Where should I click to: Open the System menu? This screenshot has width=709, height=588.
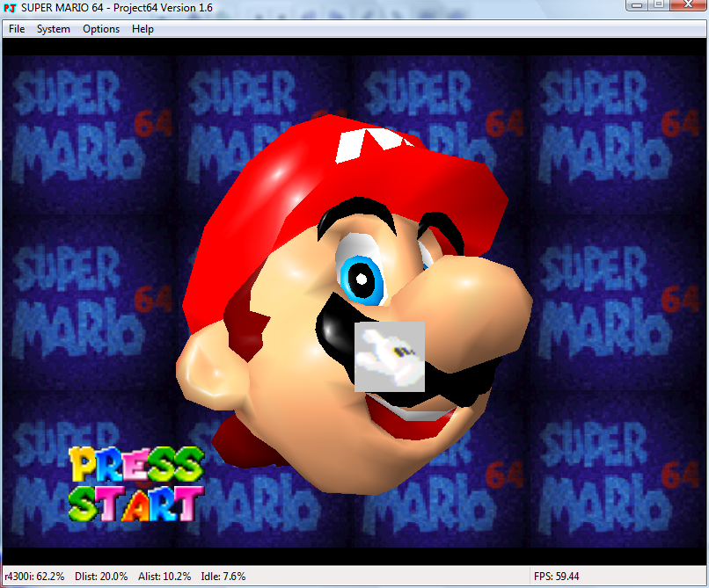(x=54, y=29)
